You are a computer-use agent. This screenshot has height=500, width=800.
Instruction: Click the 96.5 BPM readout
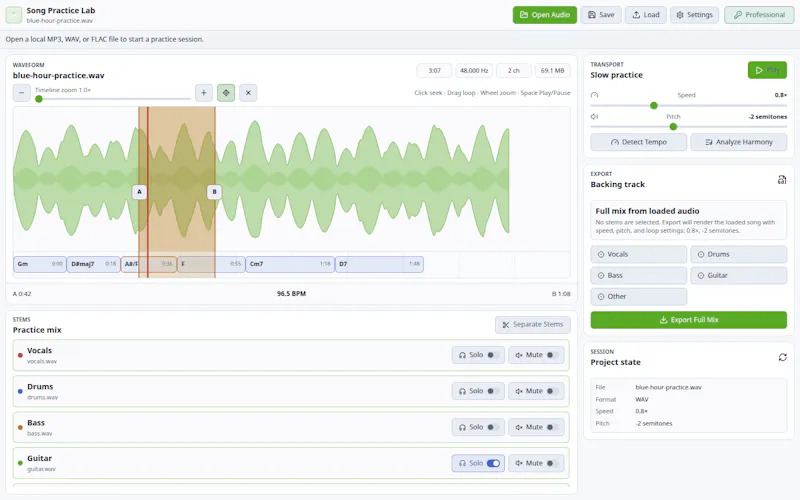point(291,294)
